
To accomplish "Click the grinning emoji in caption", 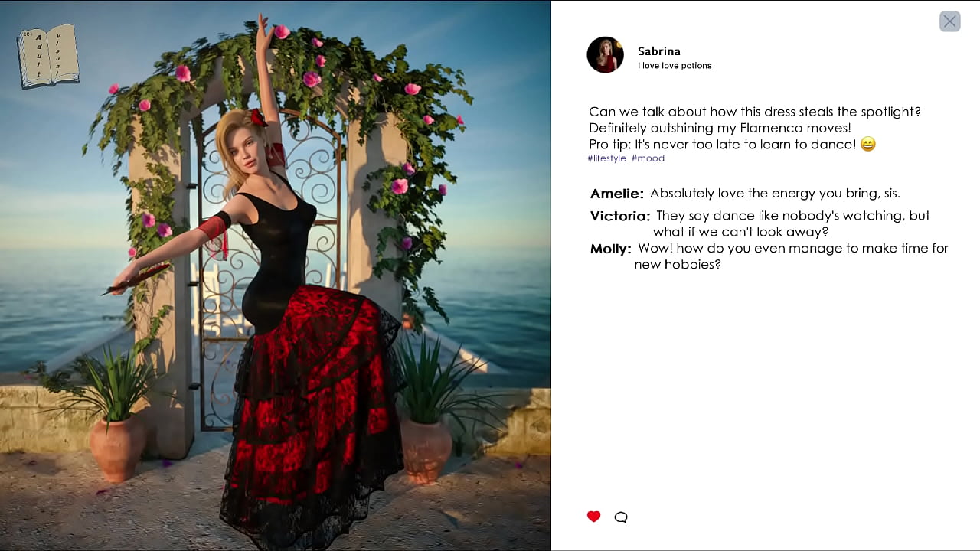I will click(867, 144).
